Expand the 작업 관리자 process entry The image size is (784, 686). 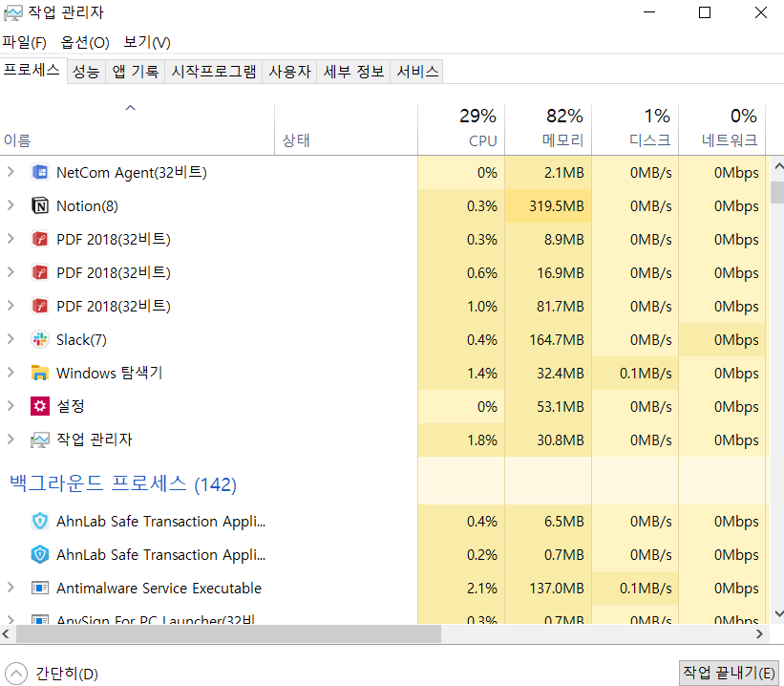click(11, 439)
